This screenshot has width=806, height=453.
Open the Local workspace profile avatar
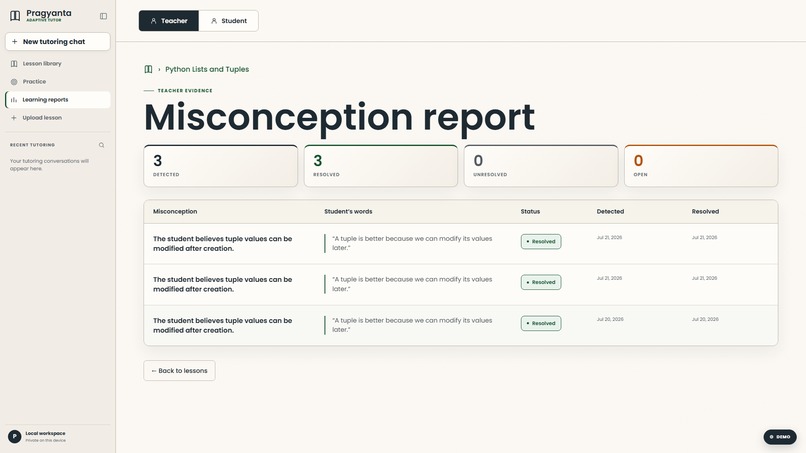(14, 437)
